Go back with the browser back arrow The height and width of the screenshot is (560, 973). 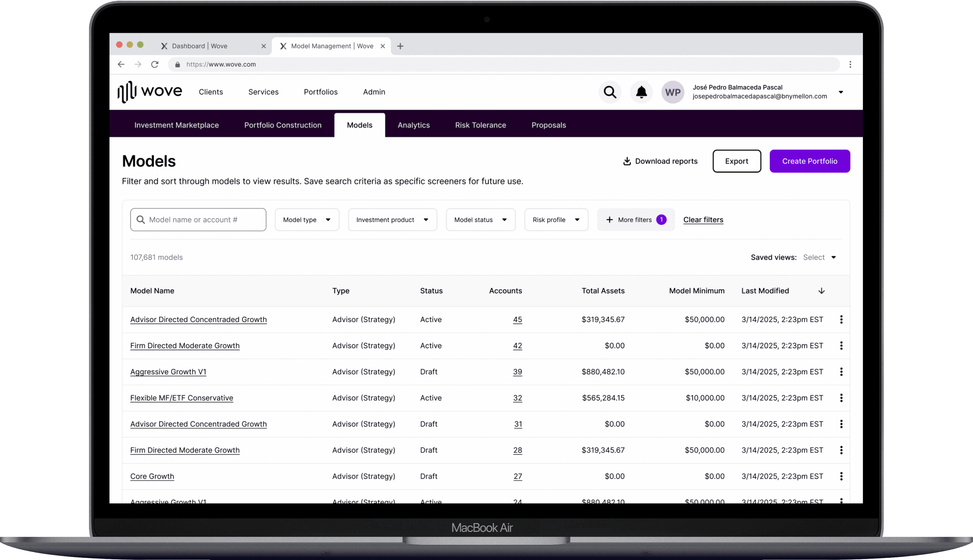click(121, 64)
